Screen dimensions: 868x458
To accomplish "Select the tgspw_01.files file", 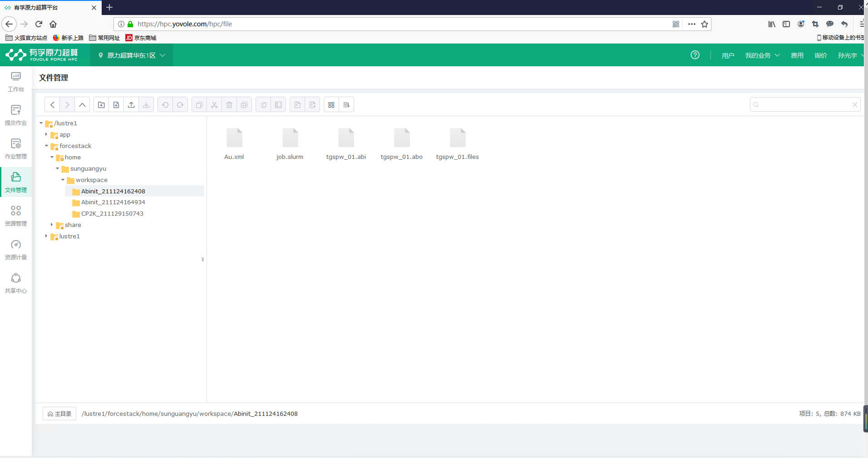I will click(x=458, y=144).
